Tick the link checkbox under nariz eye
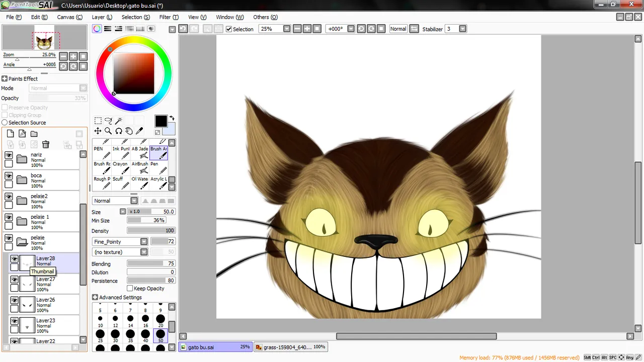 coord(9,164)
